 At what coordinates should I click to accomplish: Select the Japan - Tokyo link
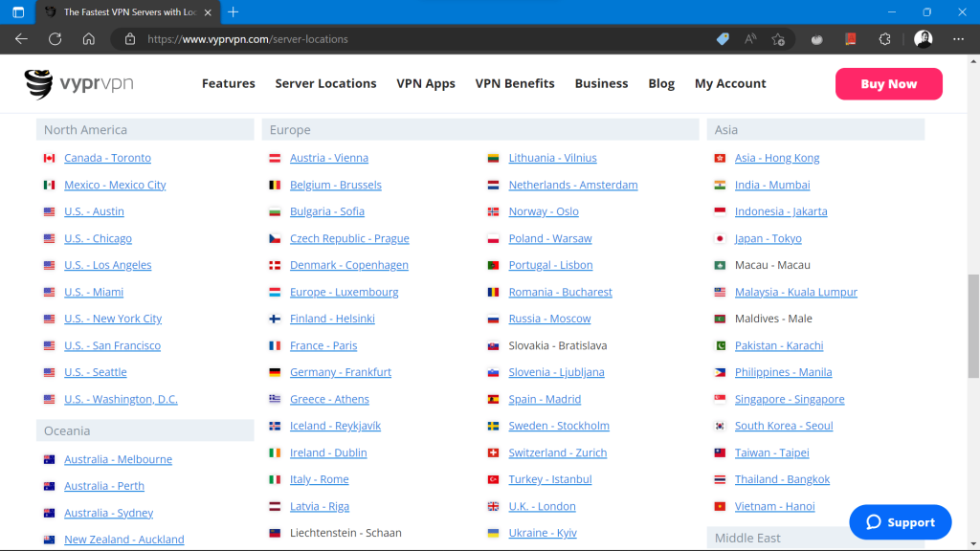tap(768, 238)
